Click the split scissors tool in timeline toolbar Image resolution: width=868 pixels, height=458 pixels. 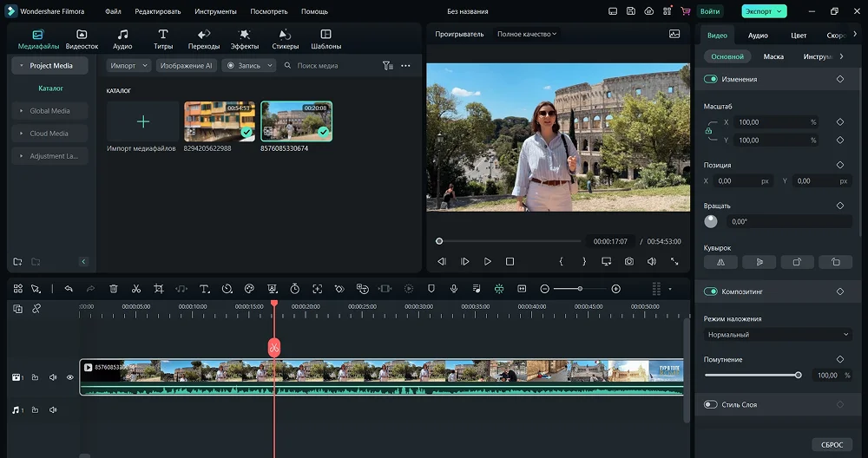[136, 289]
